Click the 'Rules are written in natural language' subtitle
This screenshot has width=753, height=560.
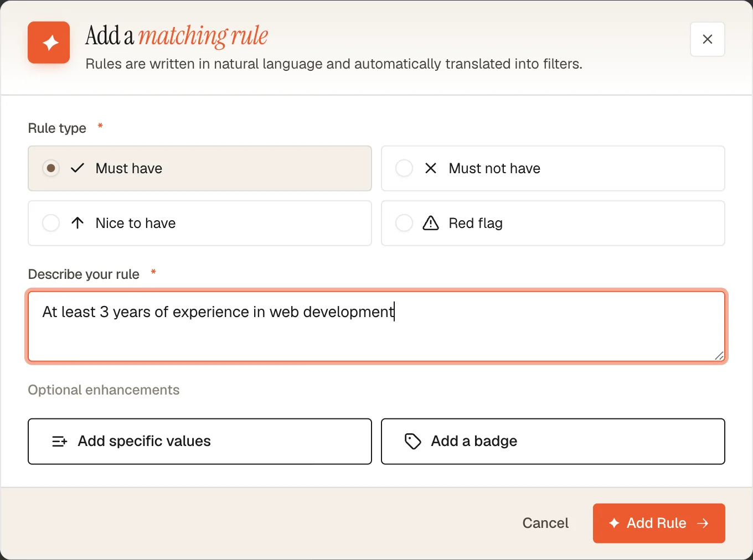coord(334,64)
